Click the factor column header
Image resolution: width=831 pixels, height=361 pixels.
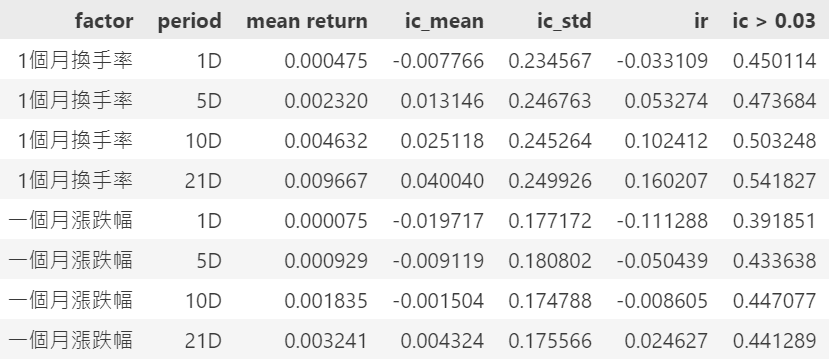[104, 21]
